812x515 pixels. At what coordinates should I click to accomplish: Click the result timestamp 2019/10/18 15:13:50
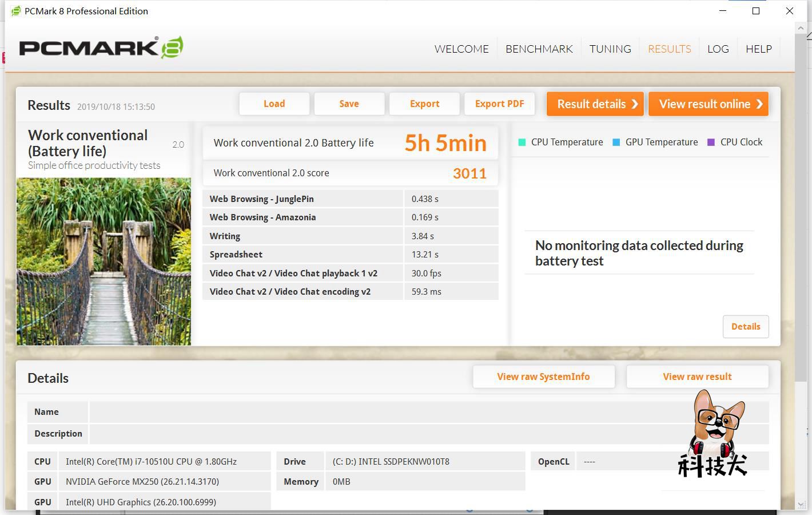(x=116, y=107)
